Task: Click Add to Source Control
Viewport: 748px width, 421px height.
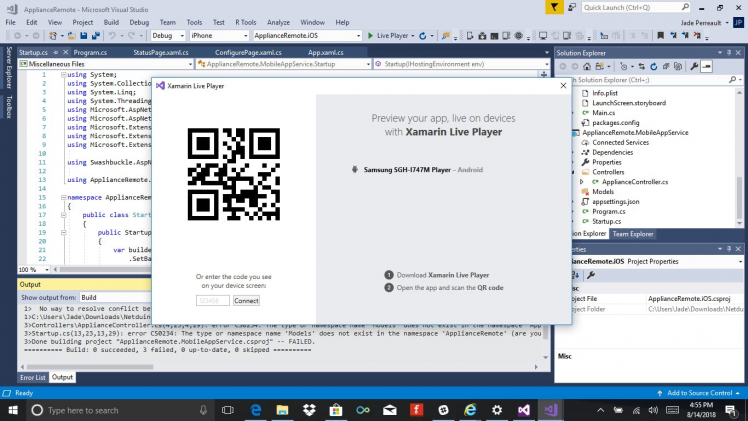Action: 697,393
